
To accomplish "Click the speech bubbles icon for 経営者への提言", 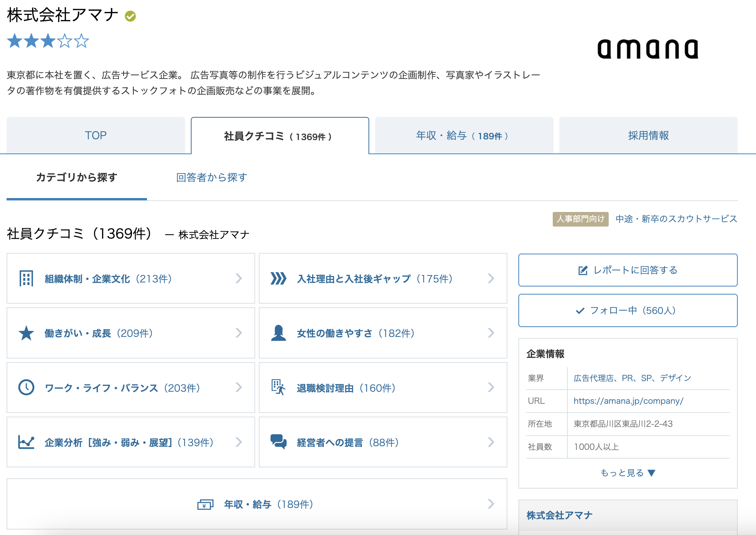I will point(279,442).
